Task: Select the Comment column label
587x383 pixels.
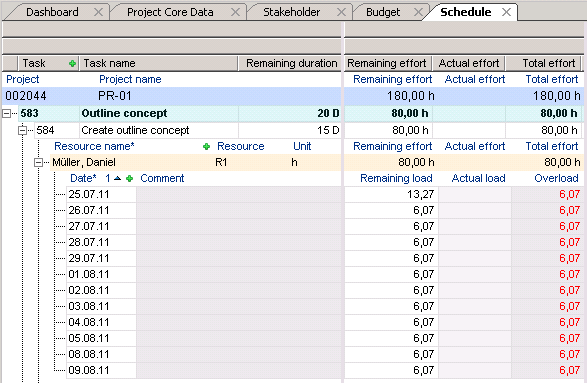Action: click(162, 179)
